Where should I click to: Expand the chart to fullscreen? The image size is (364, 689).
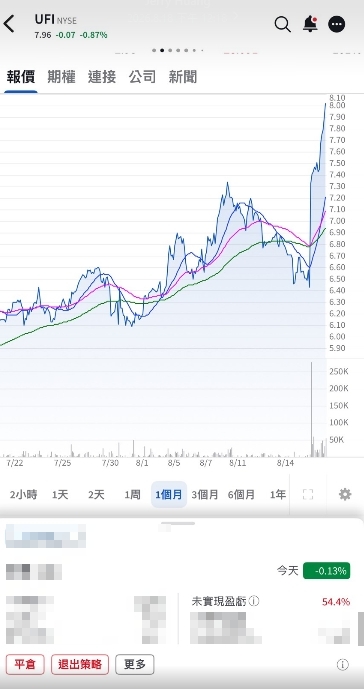tap(308, 495)
